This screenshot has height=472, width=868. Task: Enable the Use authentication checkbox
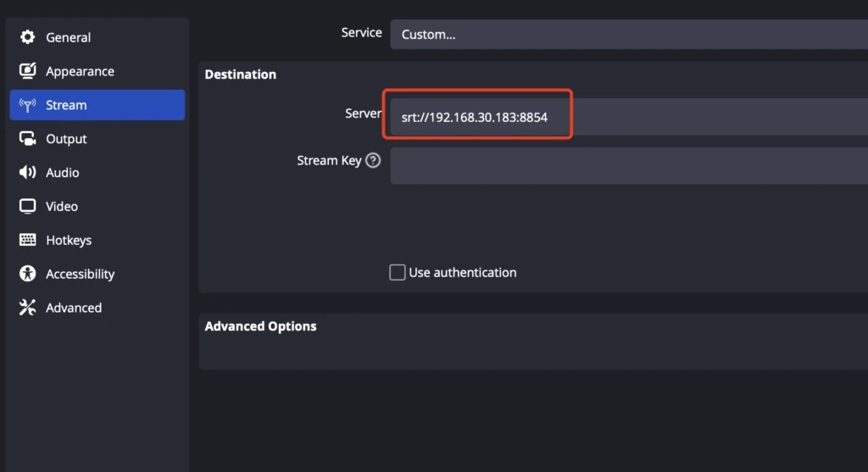tap(397, 273)
